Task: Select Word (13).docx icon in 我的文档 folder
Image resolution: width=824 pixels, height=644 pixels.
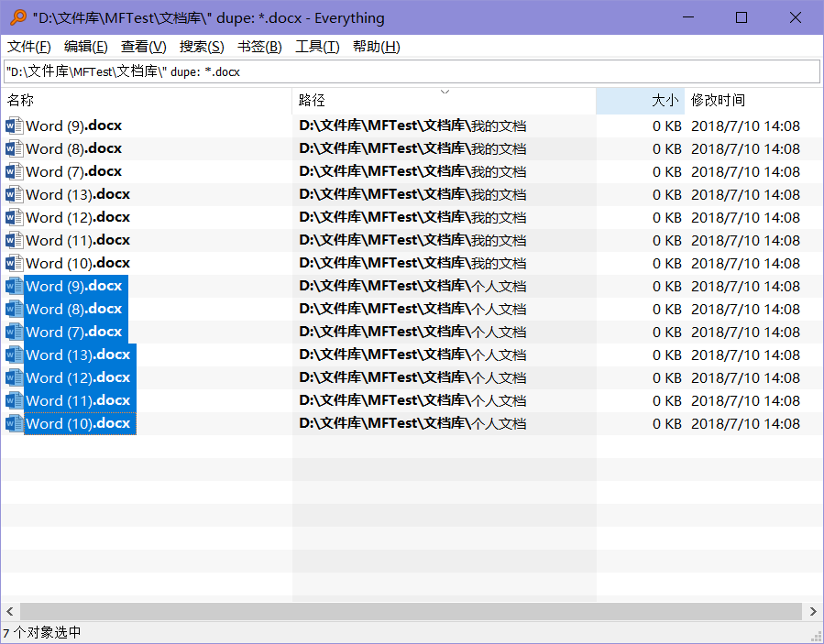Action: pos(14,194)
